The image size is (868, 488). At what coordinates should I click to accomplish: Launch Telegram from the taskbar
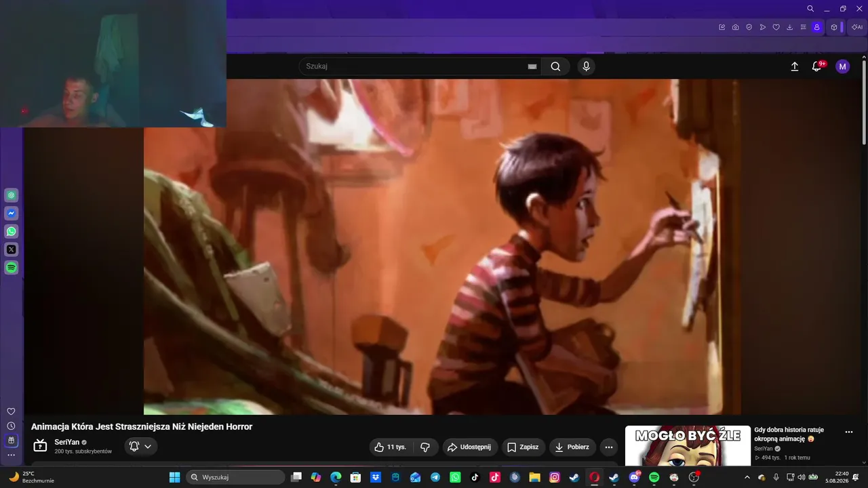click(435, 477)
